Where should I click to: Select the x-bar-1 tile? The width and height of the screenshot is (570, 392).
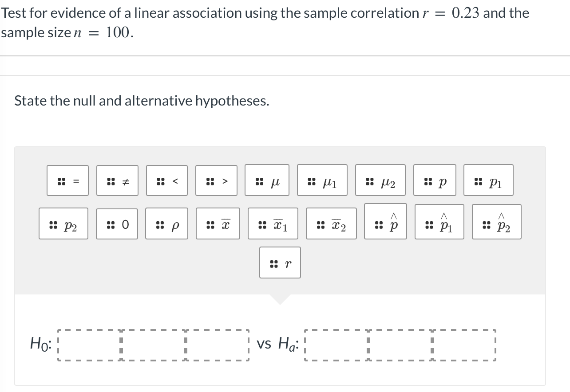tap(273, 222)
